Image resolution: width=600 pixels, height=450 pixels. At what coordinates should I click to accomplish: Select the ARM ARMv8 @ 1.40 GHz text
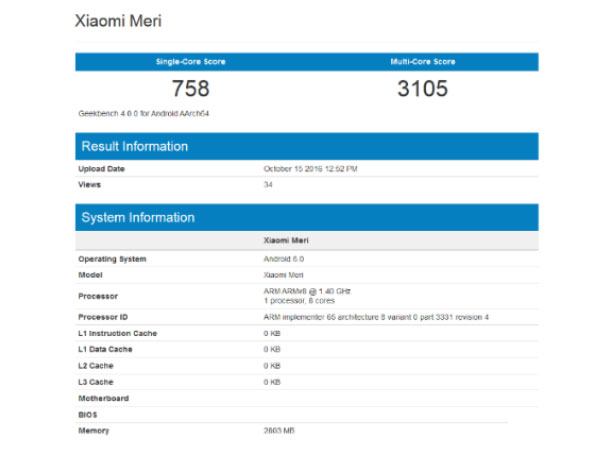click(307, 291)
